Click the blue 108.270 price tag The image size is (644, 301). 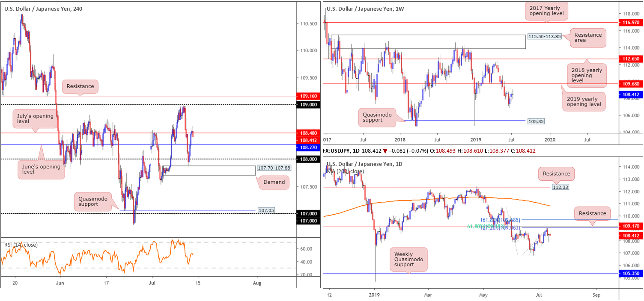tap(308, 147)
